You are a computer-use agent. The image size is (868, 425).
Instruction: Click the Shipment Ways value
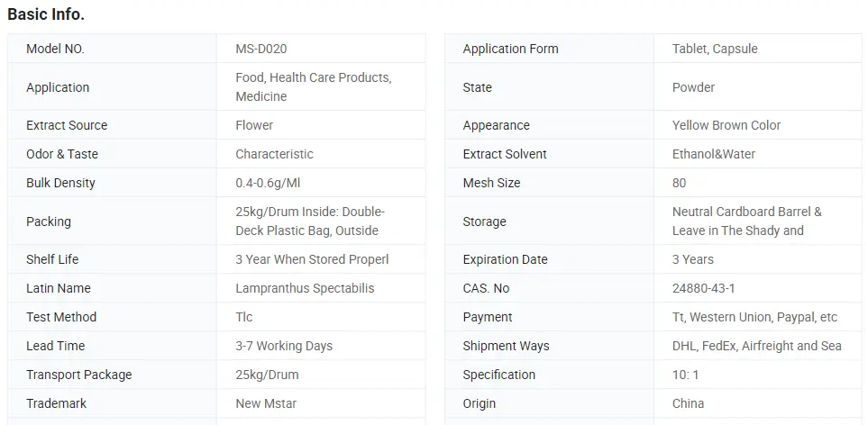[x=756, y=346]
